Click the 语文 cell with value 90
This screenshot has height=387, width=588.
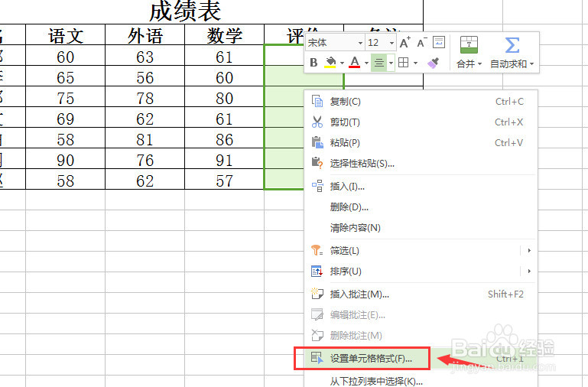(x=66, y=158)
